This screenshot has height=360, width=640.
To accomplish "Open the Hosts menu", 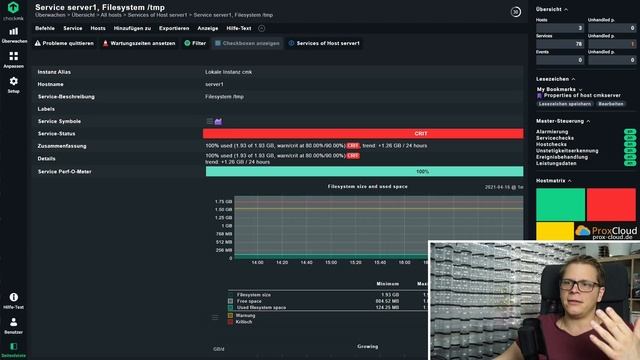I will pos(98,28).
